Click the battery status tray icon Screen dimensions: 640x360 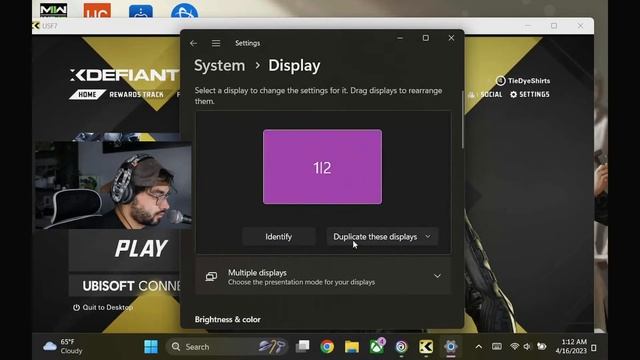[x=542, y=347]
